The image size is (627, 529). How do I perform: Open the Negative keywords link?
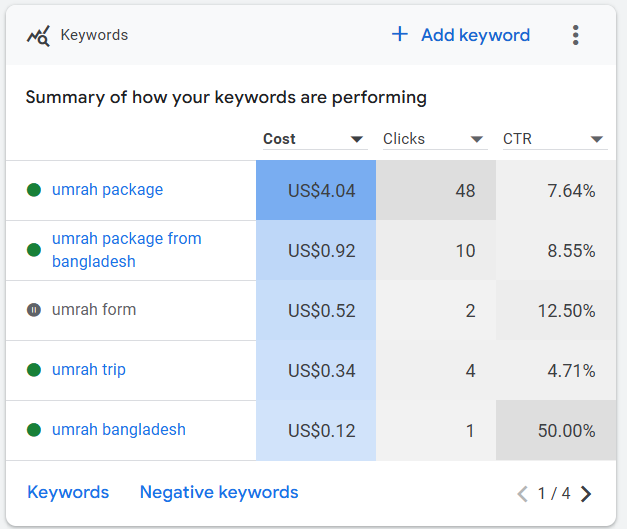[x=219, y=492]
